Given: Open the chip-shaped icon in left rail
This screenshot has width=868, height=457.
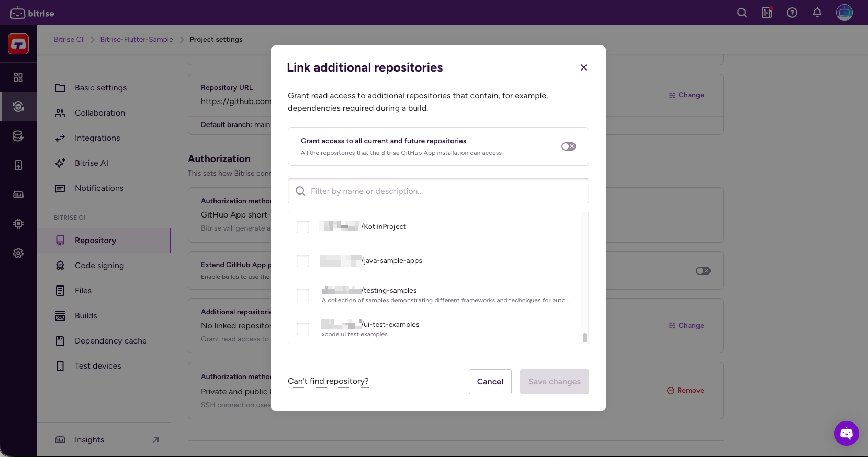Looking at the screenshot, I should click(x=18, y=224).
